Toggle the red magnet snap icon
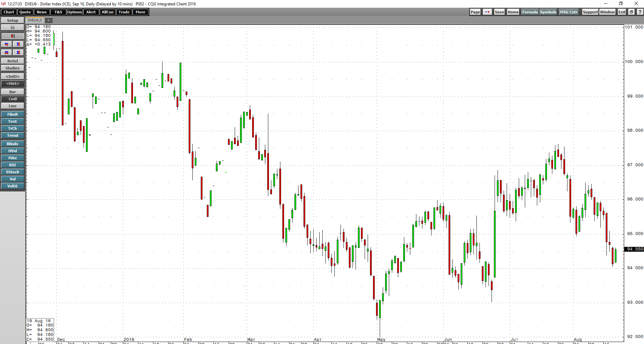Screen dimensions: 644x344 pyautogui.click(x=12, y=36)
